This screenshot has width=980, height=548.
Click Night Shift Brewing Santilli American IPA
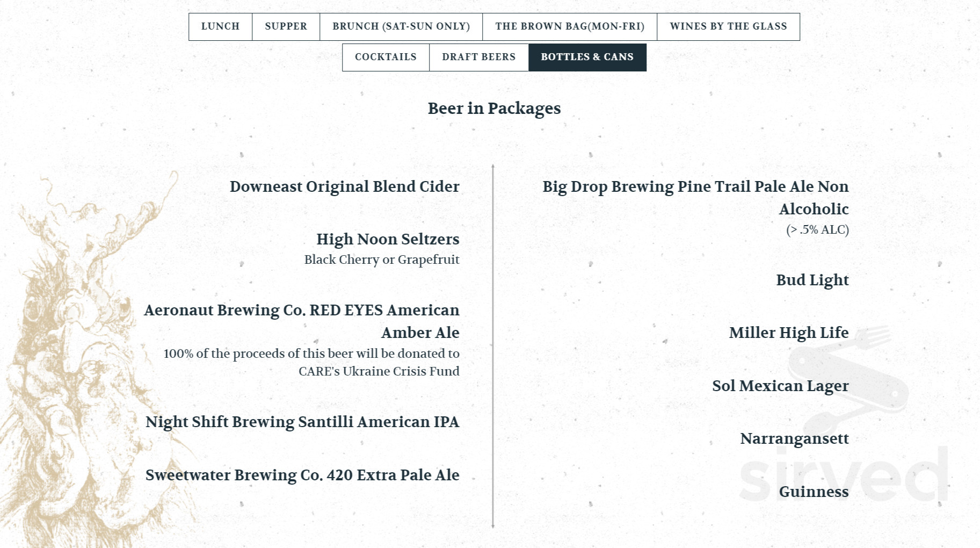tap(302, 422)
